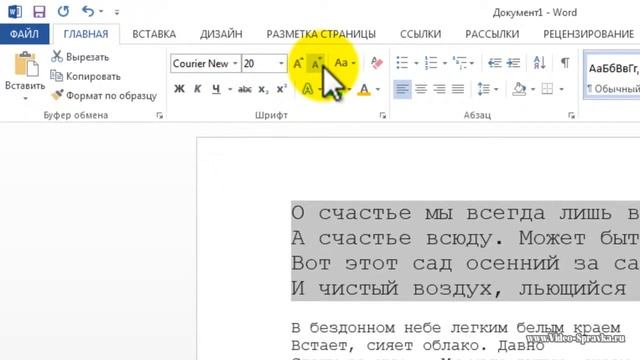Click the line 'В бездонном небе легким белым краем'
Image resolution: width=640 pixels, height=360 pixels.
tap(456, 327)
